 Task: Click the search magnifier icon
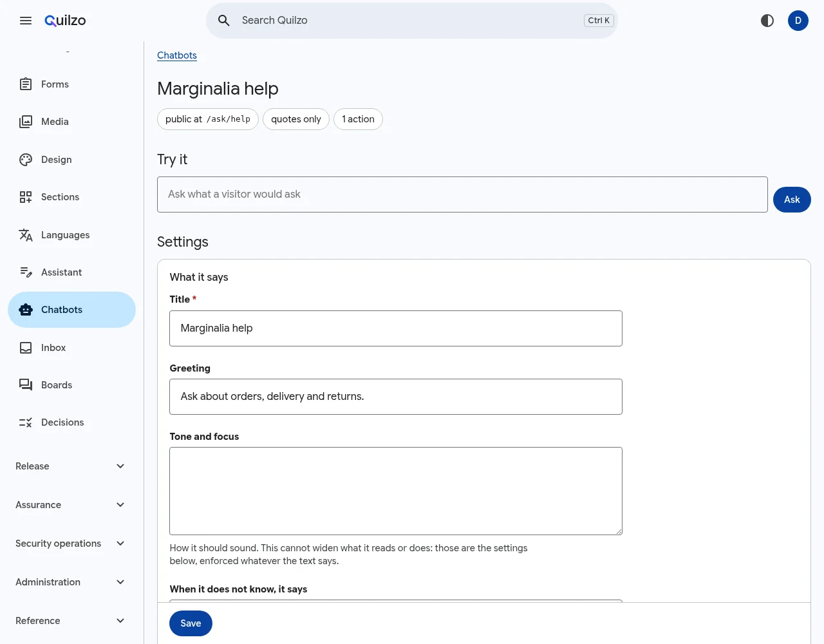(224, 21)
